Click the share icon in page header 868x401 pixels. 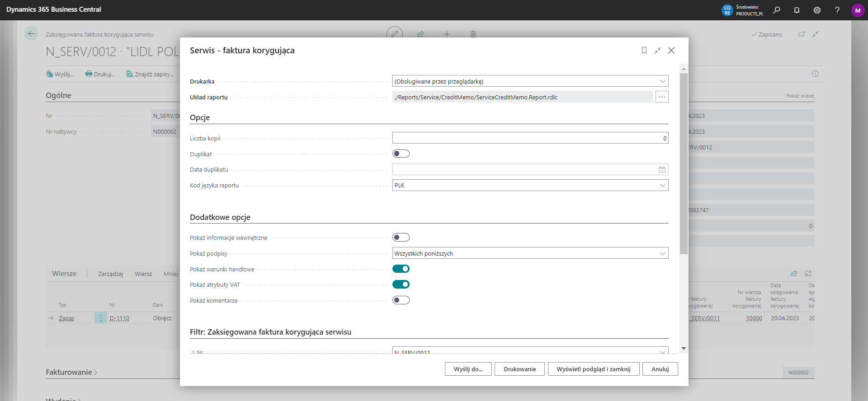coord(420,34)
